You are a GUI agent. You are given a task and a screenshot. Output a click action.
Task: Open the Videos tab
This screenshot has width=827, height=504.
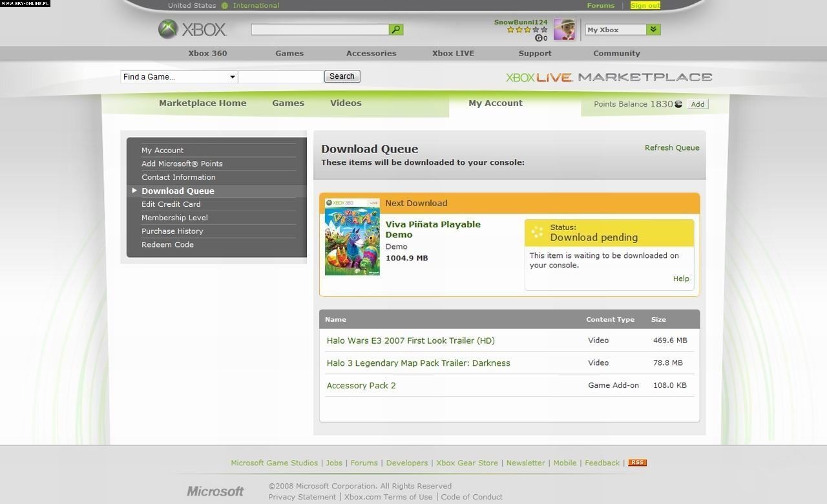[346, 103]
